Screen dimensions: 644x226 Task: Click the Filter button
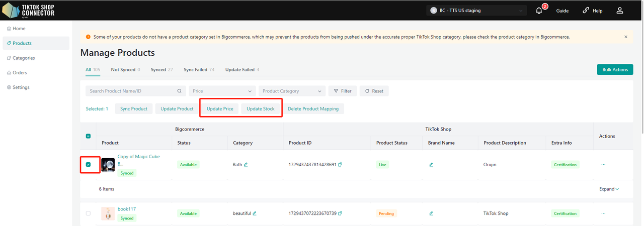point(343,91)
